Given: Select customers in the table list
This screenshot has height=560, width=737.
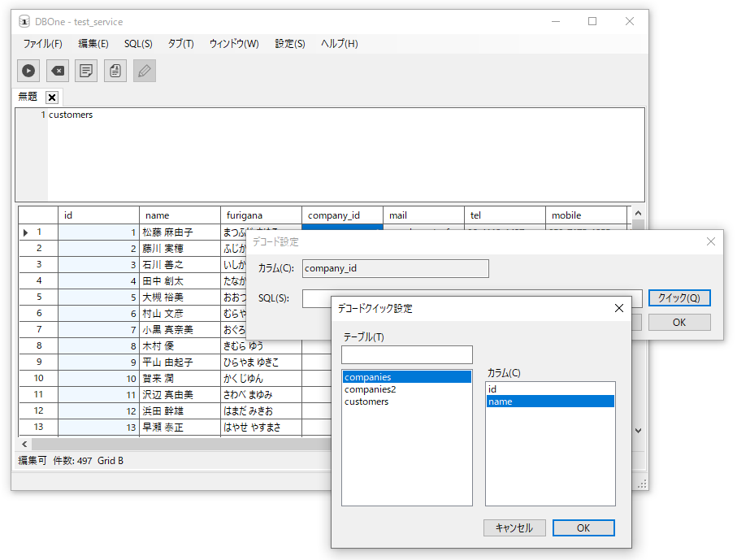Looking at the screenshot, I should pyautogui.click(x=366, y=402).
